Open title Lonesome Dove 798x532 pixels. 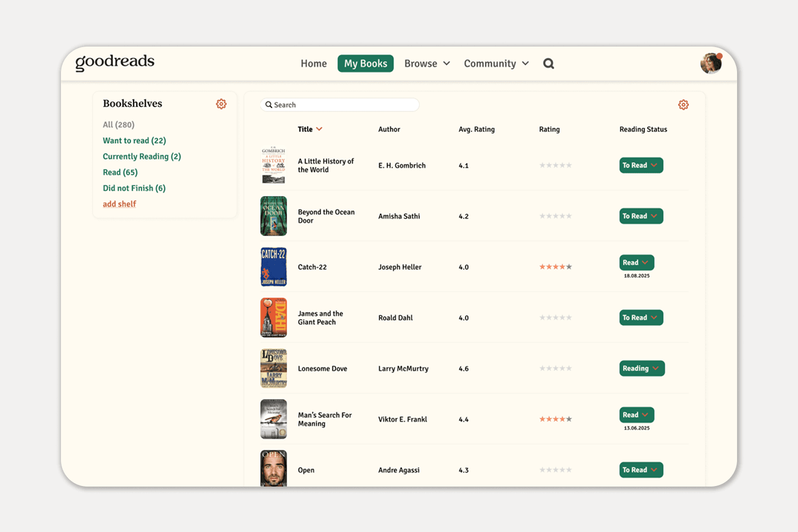click(323, 369)
